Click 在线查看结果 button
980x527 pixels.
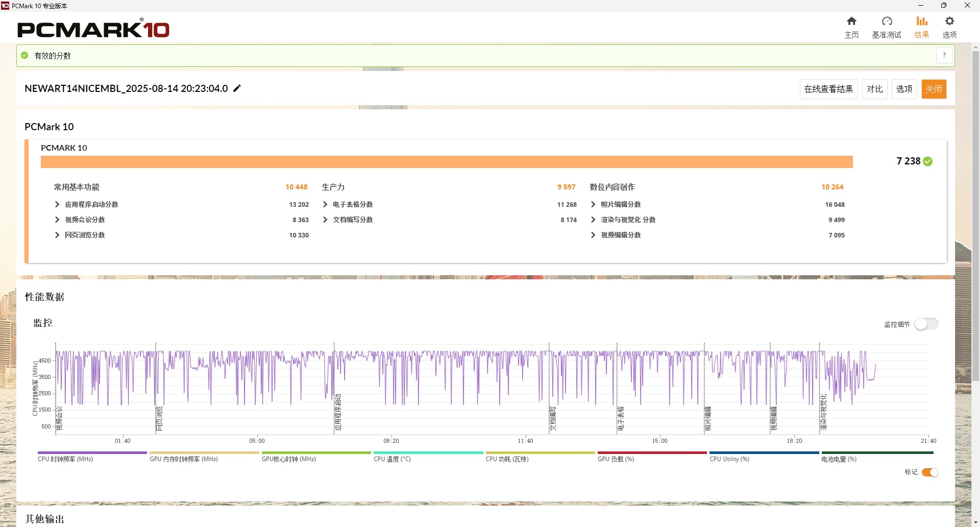click(x=828, y=89)
